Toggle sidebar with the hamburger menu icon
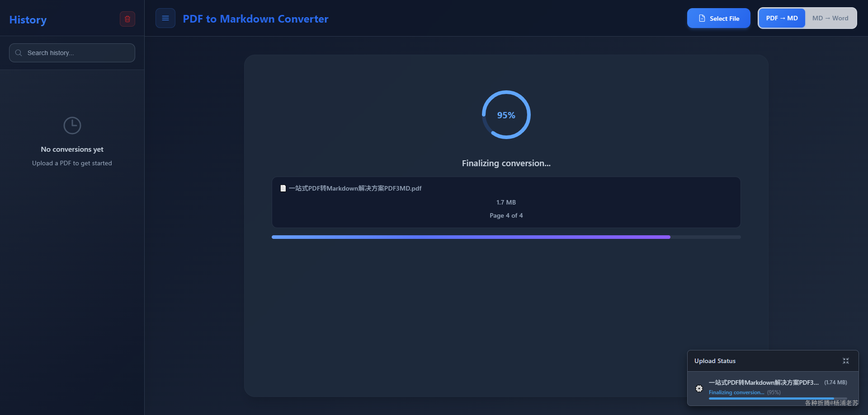 pos(165,18)
